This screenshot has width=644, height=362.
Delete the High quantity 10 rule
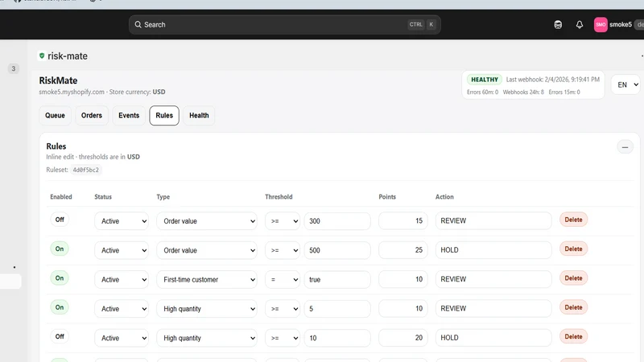tap(573, 336)
